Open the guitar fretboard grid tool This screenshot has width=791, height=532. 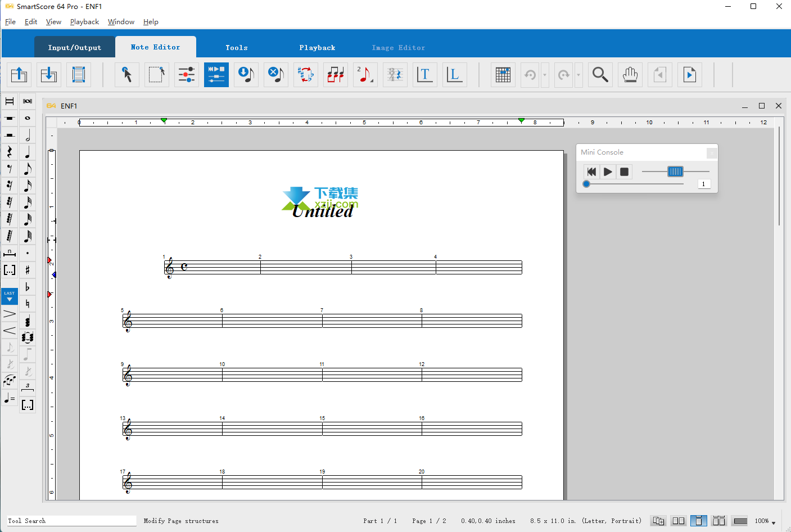pyautogui.click(x=503, y=75)
